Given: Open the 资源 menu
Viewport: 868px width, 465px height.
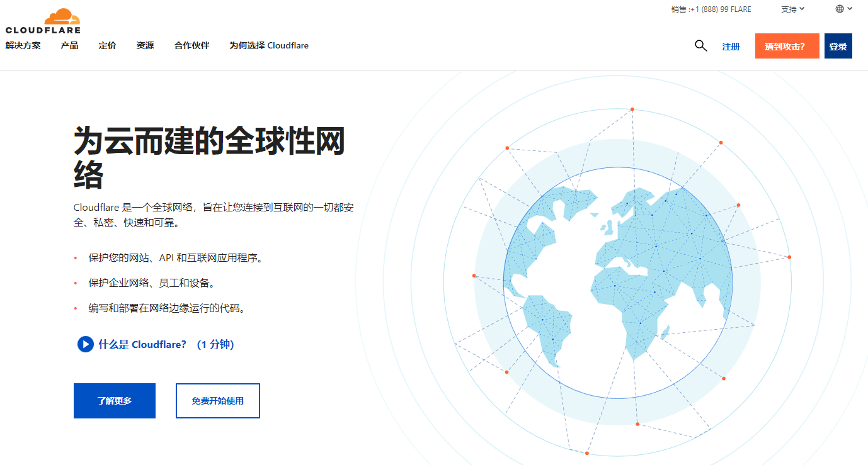Looking at the screenshot, I should pyautogui.click(x=146, y=46).
